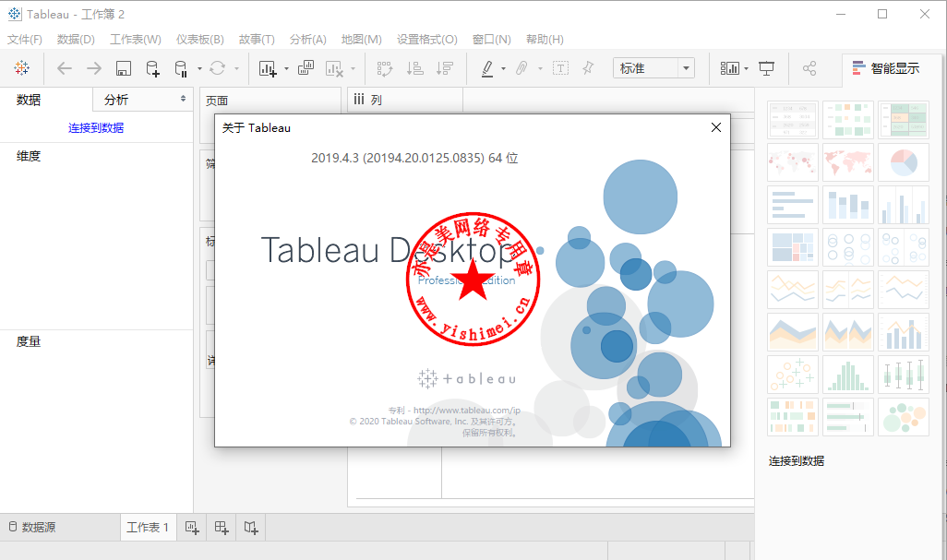Screen dimensions: 947x560
Task: Clear the sheet using chart-x toolbar icon
Action: [334, 69]
